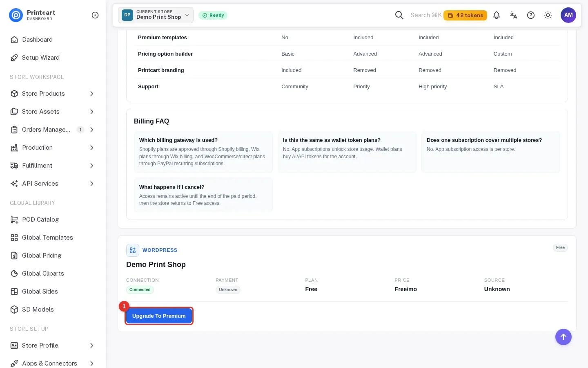The width and height of the screenshot is (588, 368).
Task: Collapse sidebar with the circle icon
Action: coord(95,15)
